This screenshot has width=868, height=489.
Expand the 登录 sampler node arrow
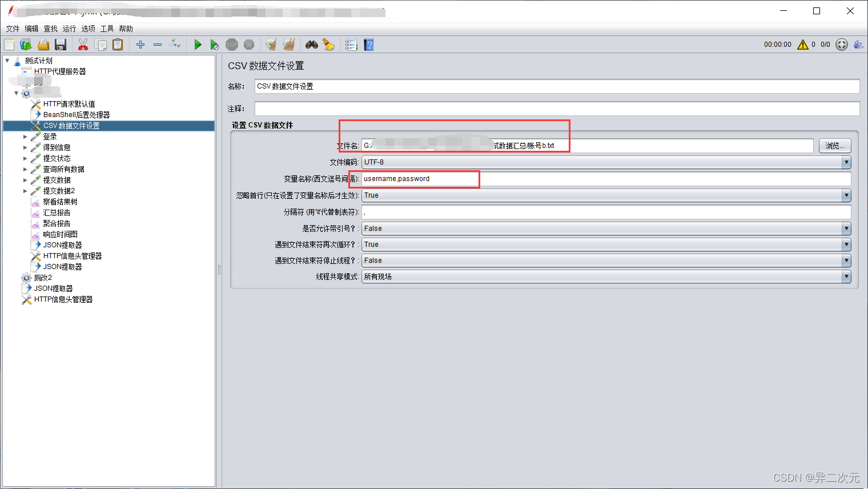(x=25, y=137)
